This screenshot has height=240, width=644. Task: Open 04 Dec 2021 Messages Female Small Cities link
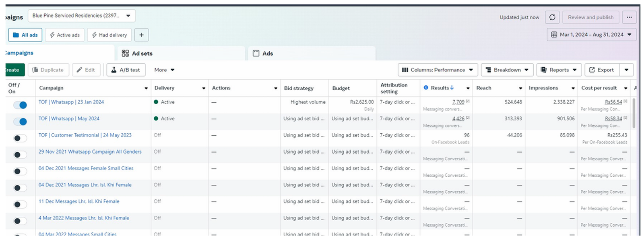pyautogui.click(x=86, y=168)
